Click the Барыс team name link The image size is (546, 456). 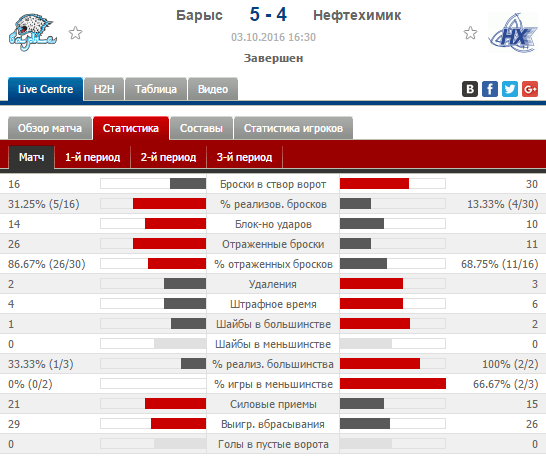199,16
